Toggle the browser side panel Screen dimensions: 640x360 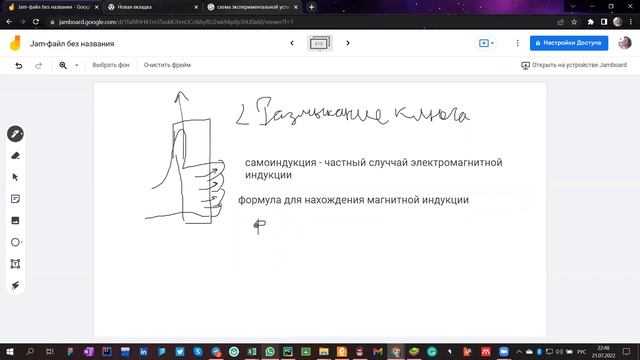(604, 22)
